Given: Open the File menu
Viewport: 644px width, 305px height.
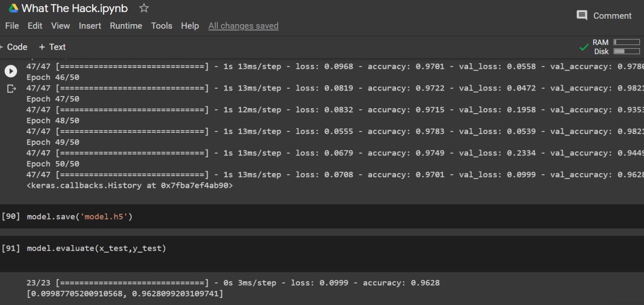Looking at the screenshot, I should (12, 26).
